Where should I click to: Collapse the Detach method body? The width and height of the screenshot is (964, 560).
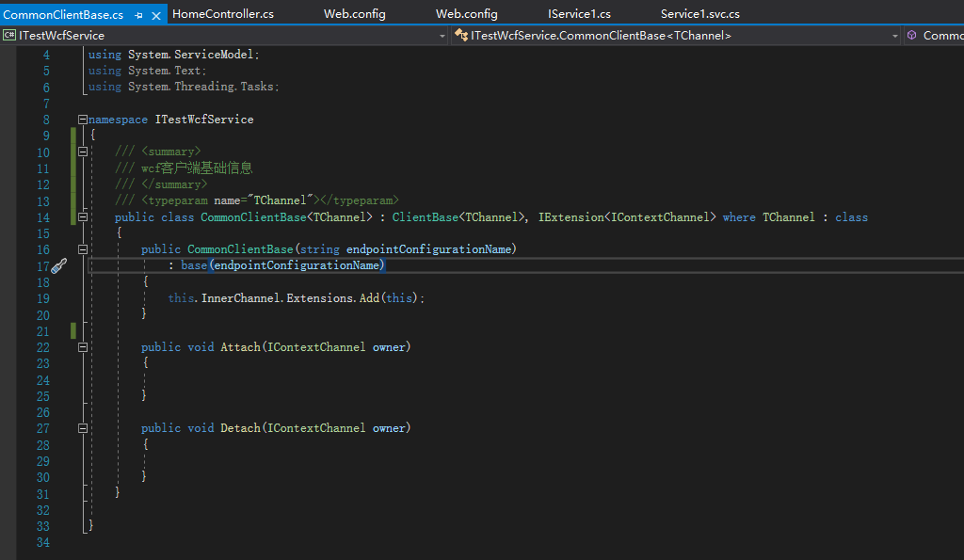coord(83,428)
